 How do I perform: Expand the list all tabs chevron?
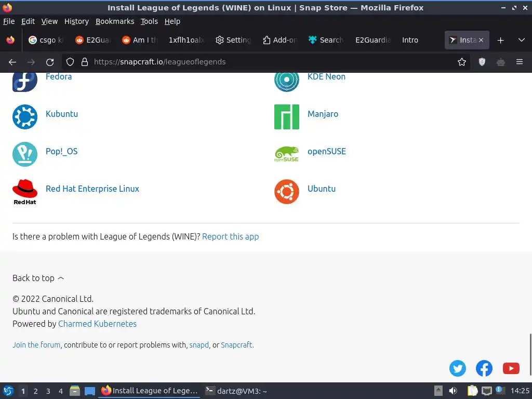pyautogui.click(x=522, y=40)
